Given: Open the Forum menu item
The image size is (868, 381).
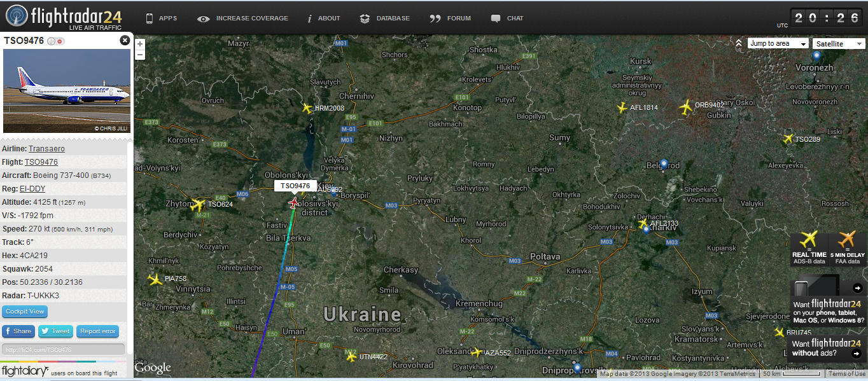Looking at the screenshot, I should pos(450,18).
